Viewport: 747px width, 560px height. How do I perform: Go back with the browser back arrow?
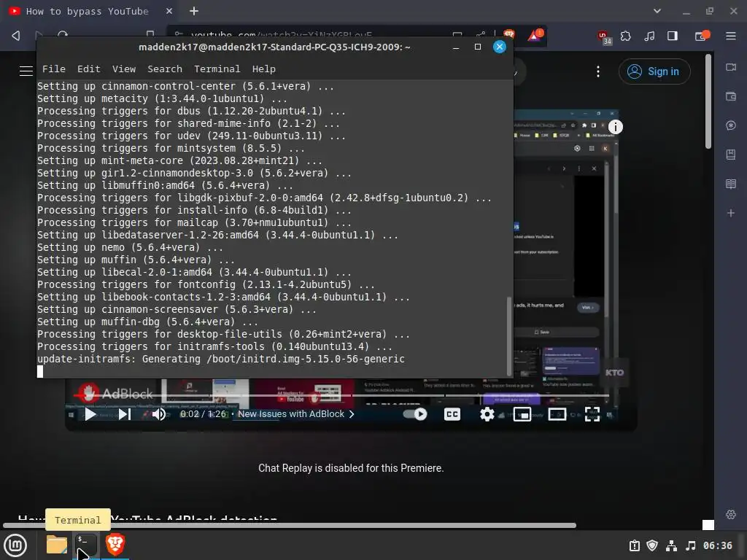[x=16, y=35]
